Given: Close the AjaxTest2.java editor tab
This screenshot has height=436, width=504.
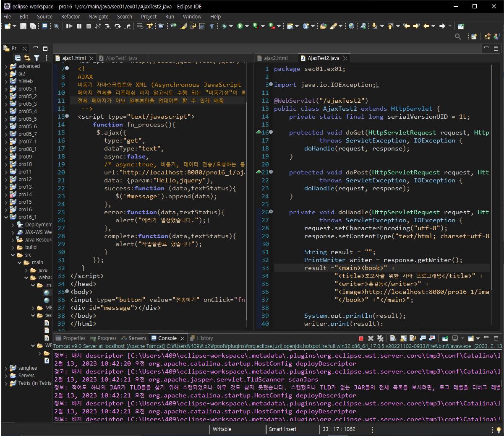Looking at the screenshot, I should click(345, 58).
